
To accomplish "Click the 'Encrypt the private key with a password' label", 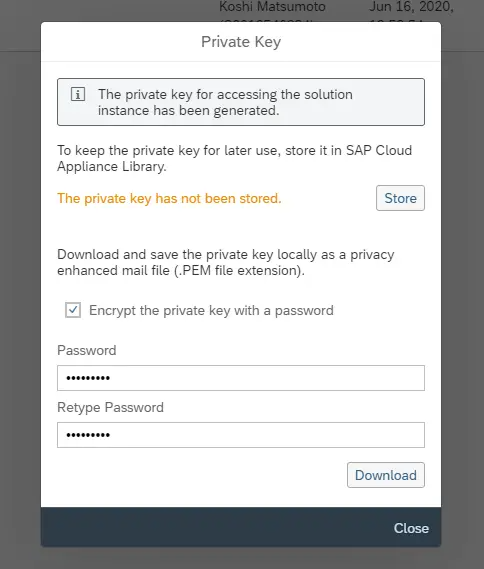I will (x=211, y=311).
